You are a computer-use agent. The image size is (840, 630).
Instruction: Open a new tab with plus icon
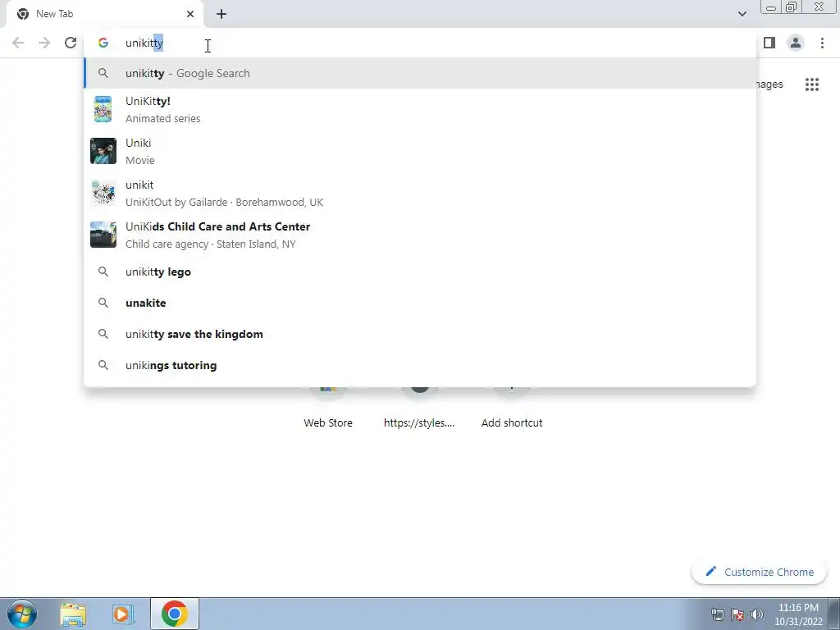[221, 14]
